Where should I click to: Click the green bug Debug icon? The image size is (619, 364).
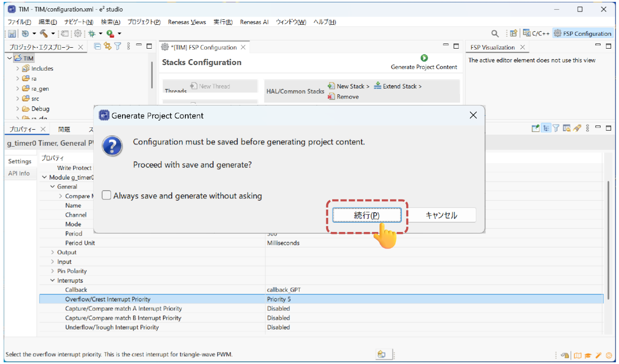[92, 33]
